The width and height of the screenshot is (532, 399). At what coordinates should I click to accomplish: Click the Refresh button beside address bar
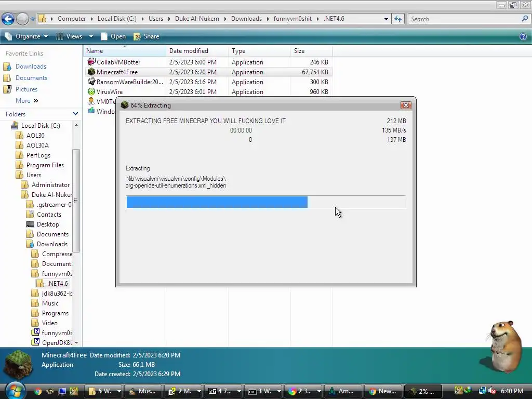398,19
